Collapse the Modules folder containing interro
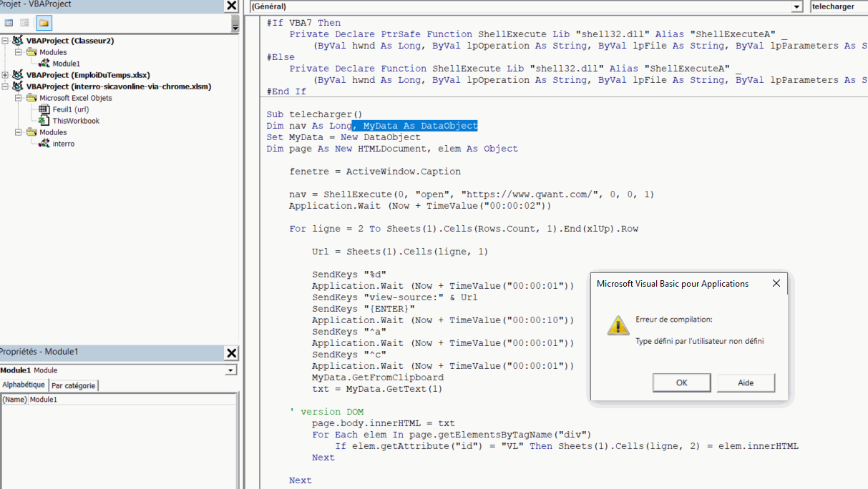This screenshot has width=868, height=489. tap(19, 132)
